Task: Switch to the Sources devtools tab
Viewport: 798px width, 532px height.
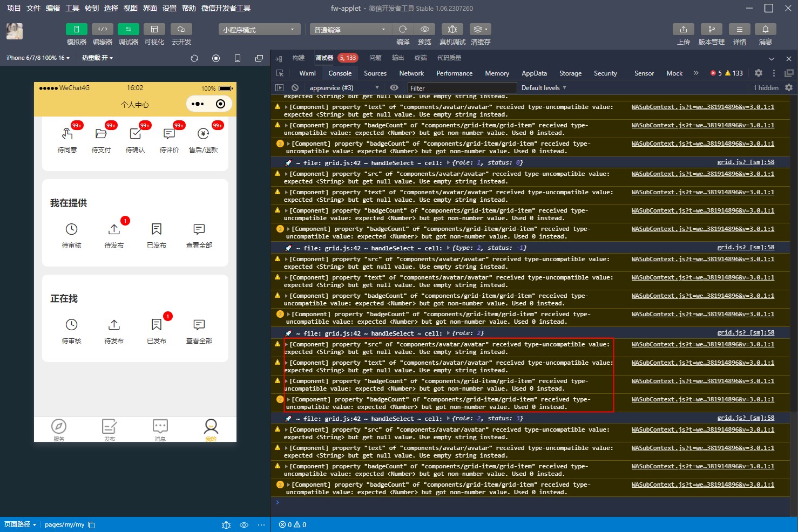Action: point(375,73)
